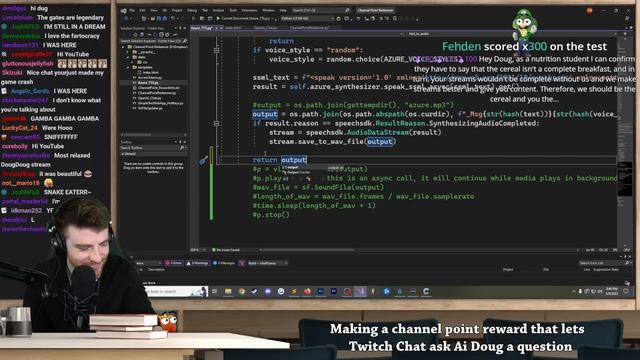Image resolution: width=640 pixels, height=360 pixels.
Task: Start Current Document with the run button
Action: point(245,19)
